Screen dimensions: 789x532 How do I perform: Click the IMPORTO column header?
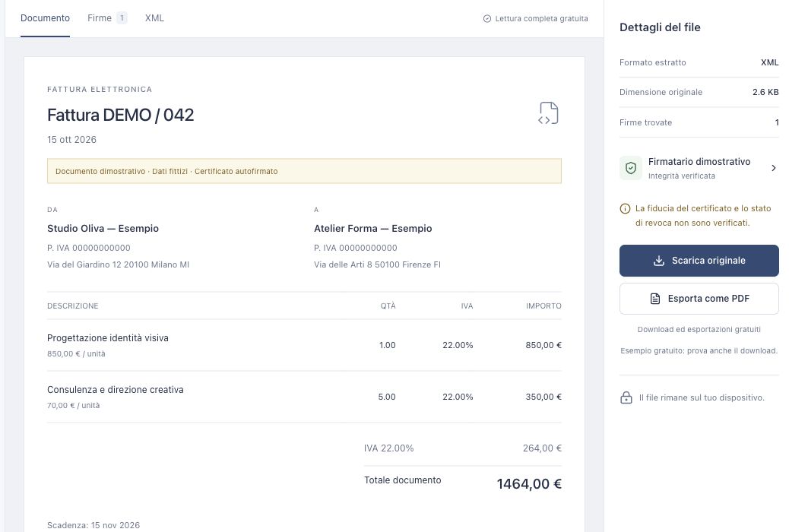point(543,306)
